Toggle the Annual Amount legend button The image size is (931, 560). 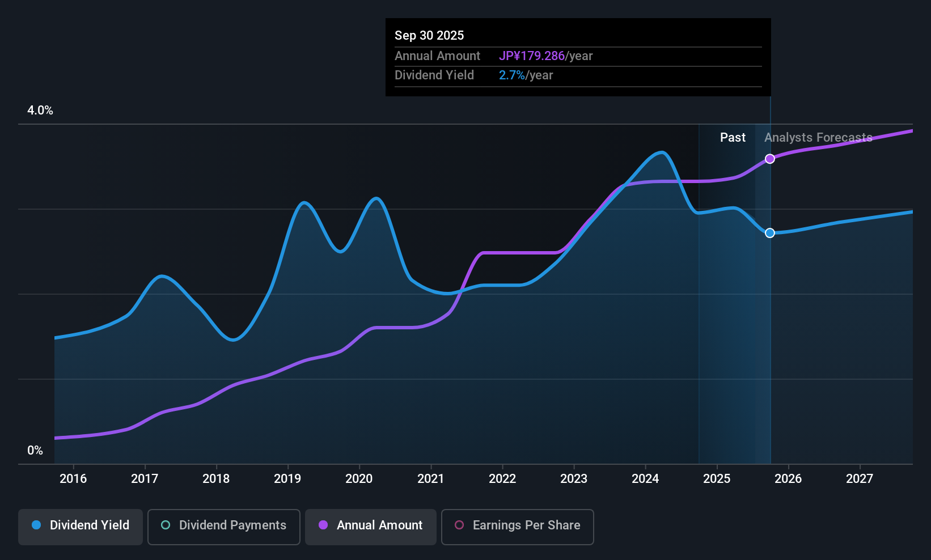(371, 527)
